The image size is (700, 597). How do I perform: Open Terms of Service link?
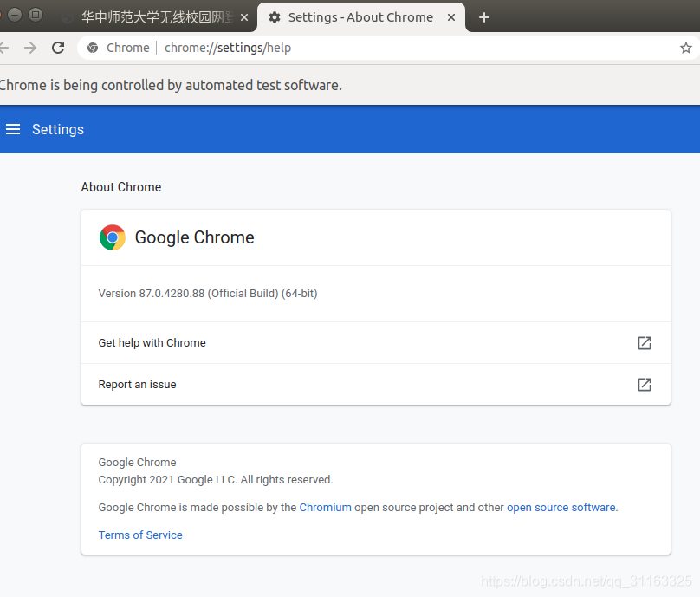tap(140, 535)
